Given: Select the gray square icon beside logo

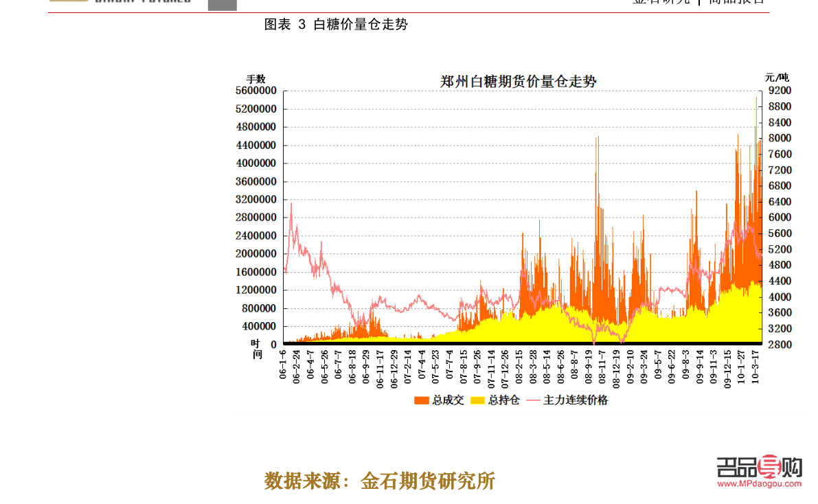Looking at the screenshot, I should pos(222,5).
